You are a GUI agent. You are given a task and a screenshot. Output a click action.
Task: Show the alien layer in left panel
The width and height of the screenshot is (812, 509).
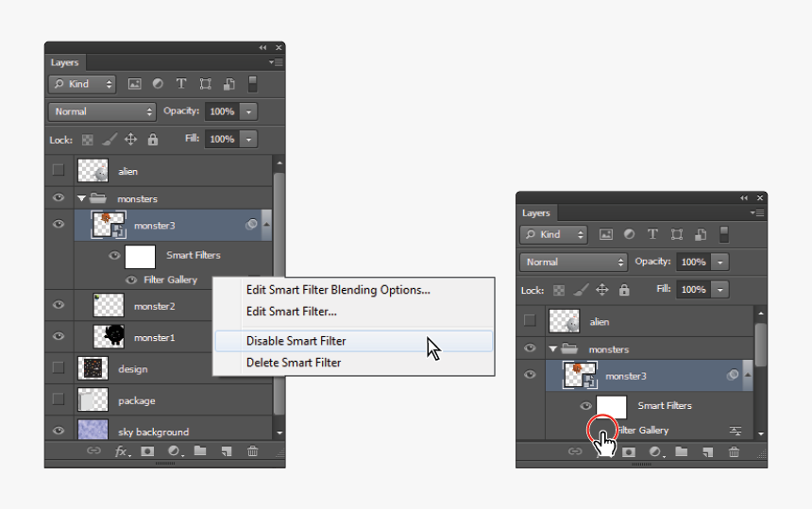[x=59, y=171]
